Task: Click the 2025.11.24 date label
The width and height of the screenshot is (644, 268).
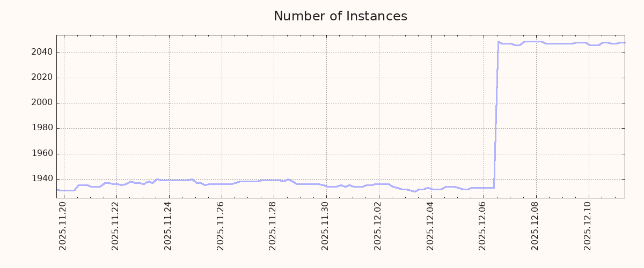Action: (x=168, y=226)
